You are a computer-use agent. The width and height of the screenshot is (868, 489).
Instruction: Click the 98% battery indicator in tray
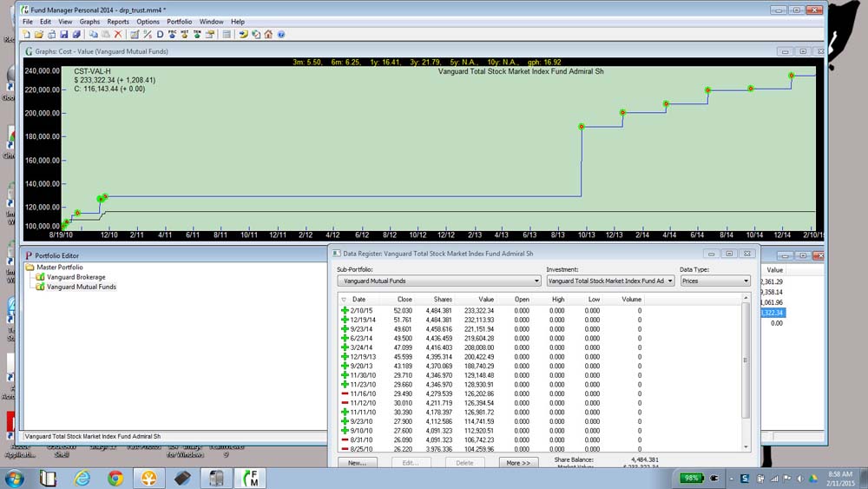(x=691, y=478)
